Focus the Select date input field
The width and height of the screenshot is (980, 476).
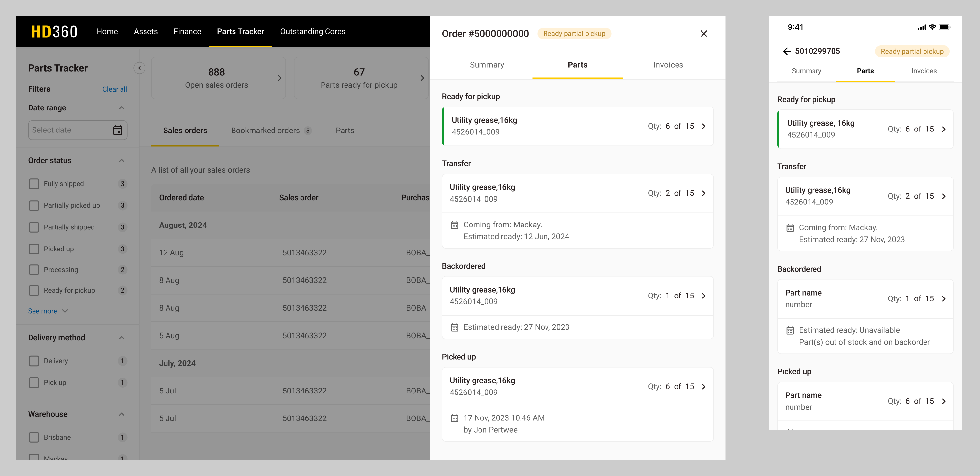pyautogui.click(x=78, y=130)
